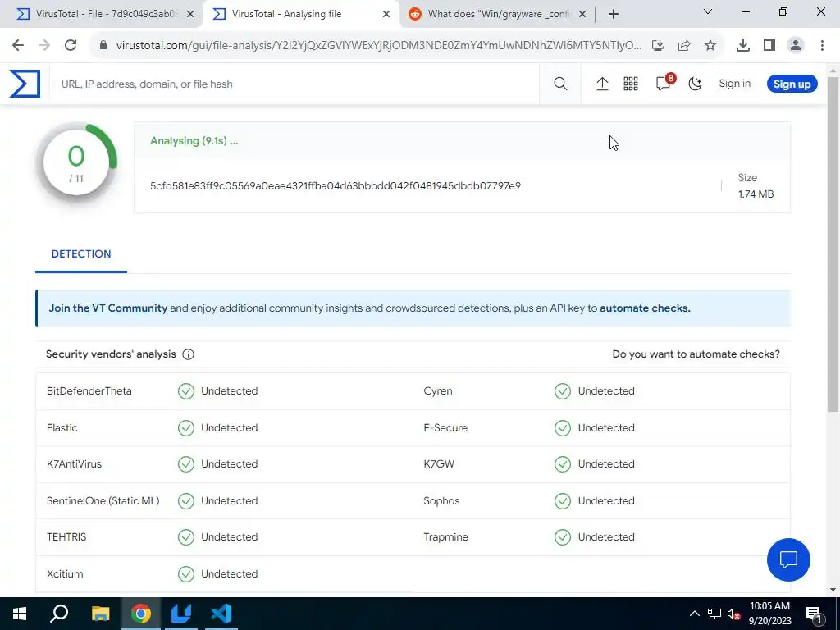Click Sophos Undetected checkmark icon
Screen dimensions: 840x630
pos(563,501)
